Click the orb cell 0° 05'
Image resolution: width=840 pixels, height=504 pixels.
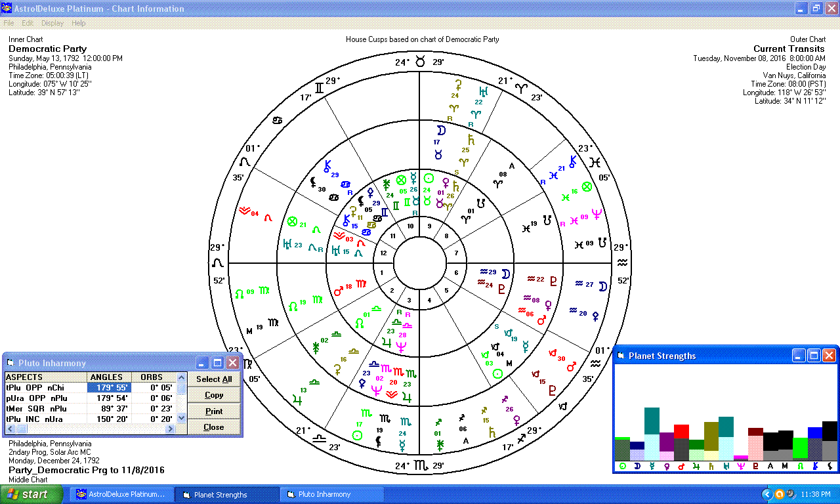pos(154,388)
